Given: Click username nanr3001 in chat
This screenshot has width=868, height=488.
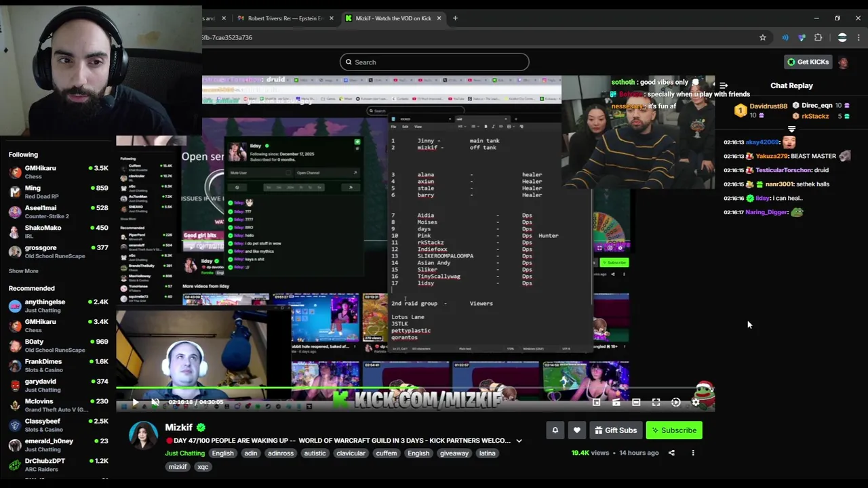Looking at the screenshot, I should coord(779,184).
